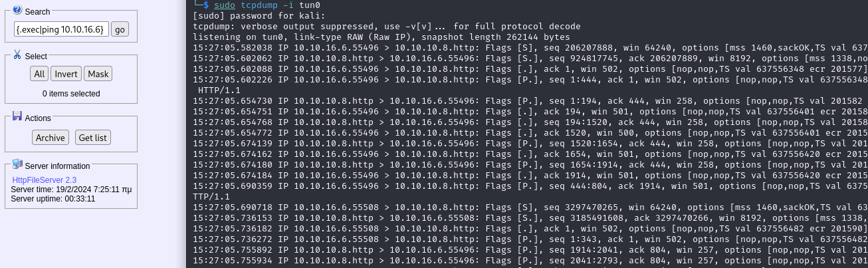This screenshot has height=268, width=868.
Task: Archive the selected files
Action: click(x=51, y=138)
